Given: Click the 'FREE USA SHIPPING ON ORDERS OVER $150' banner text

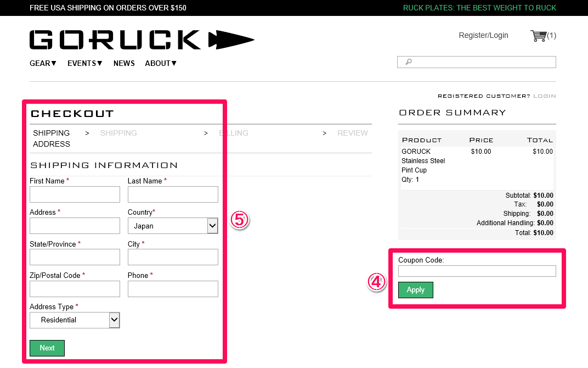Looking at the screenshot, I should tap(108, 8).
